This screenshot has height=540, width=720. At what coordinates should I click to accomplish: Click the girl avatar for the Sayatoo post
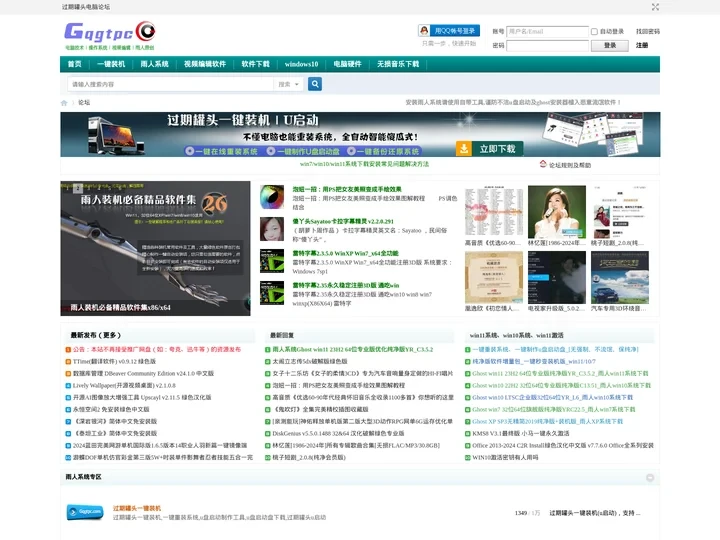pos(272,229)
